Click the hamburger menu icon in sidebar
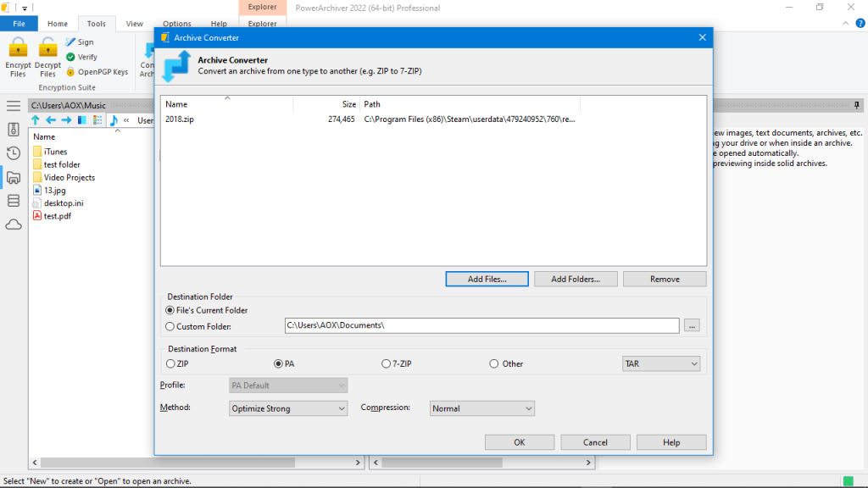Viewport: 868px width, 488px height. tap(14, 106)
